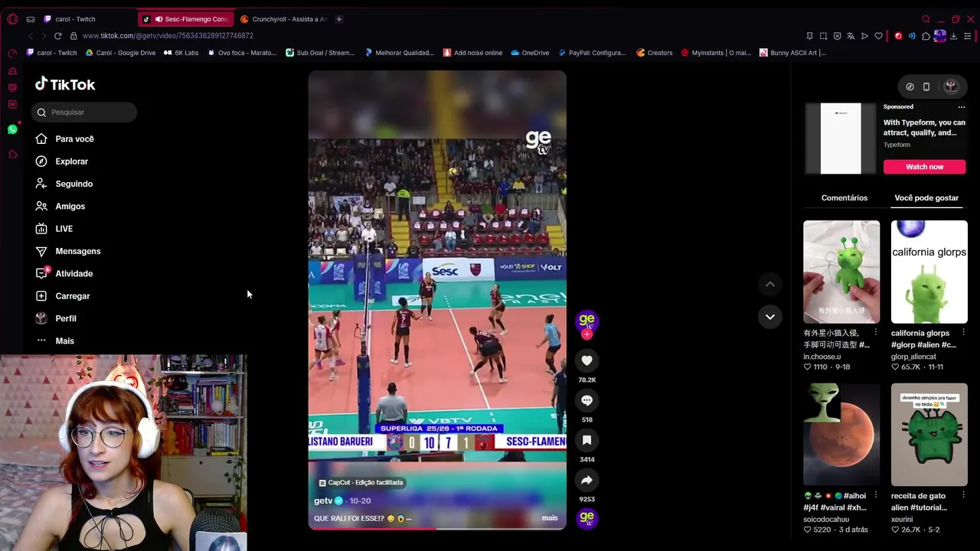Open the pinboard pin icon
980x551 pixels.
809,36
